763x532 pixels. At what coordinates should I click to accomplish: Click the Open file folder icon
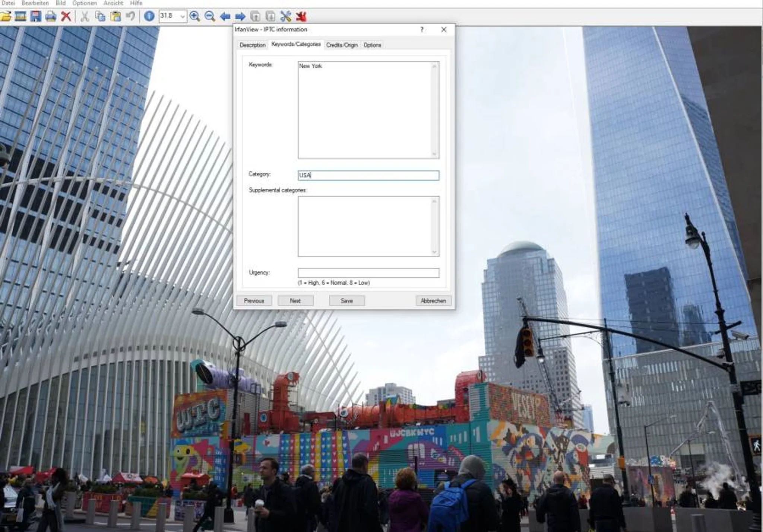pos(6,16)
